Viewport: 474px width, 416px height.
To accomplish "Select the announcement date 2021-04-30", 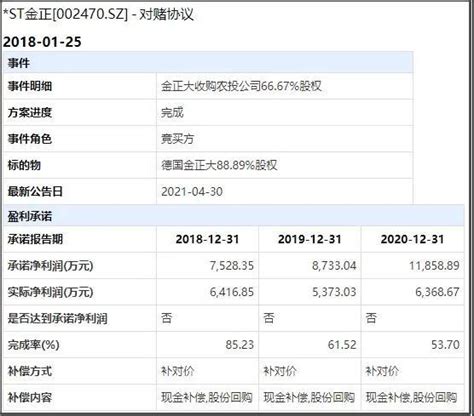I will click(192, 192).
